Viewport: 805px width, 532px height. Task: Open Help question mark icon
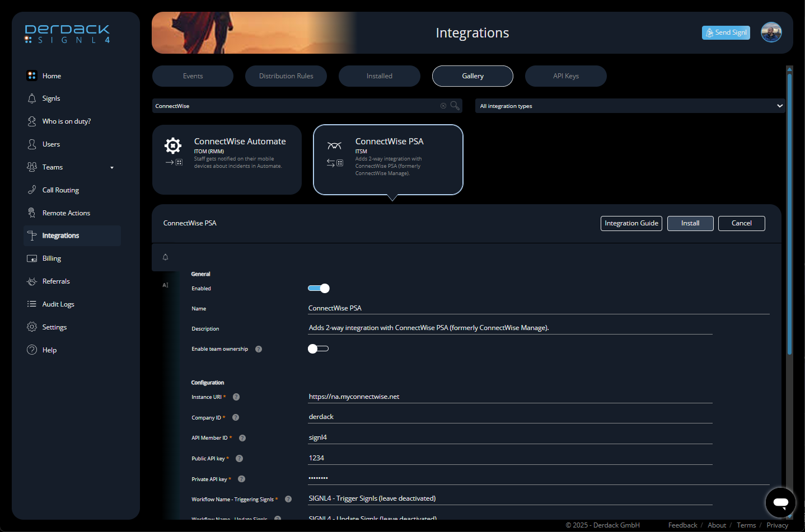(x=32, y=350)
